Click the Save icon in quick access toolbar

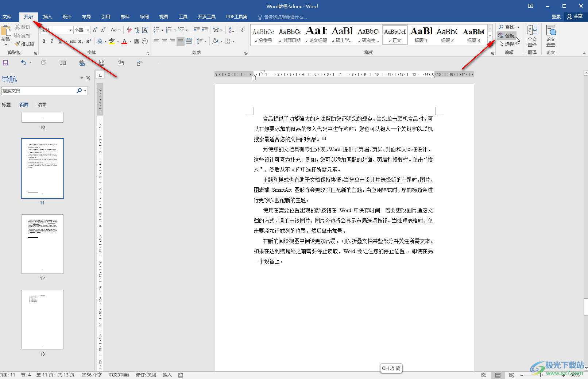pos(5,63)
